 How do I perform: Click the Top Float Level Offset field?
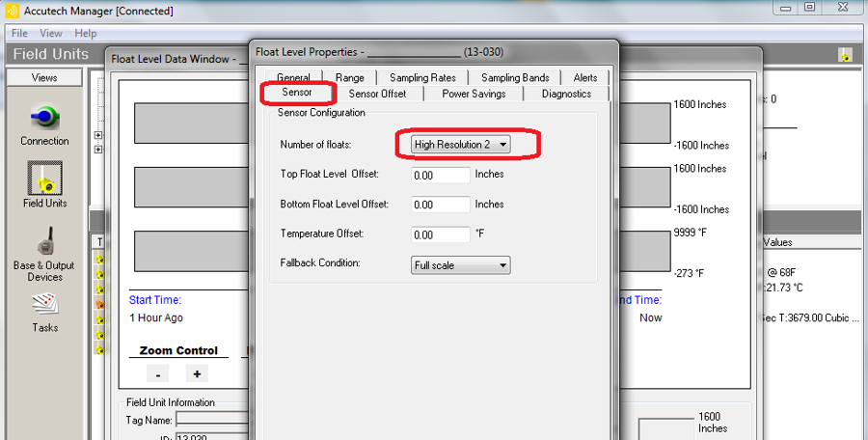(441, 175)
